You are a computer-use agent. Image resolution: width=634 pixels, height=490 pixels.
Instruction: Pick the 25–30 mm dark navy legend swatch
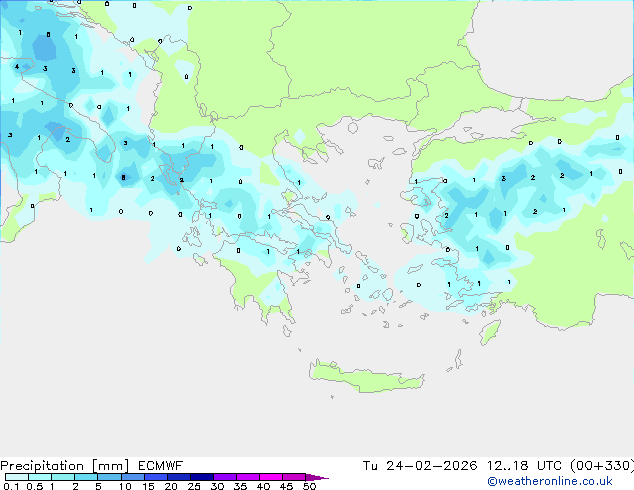[201, 477]
